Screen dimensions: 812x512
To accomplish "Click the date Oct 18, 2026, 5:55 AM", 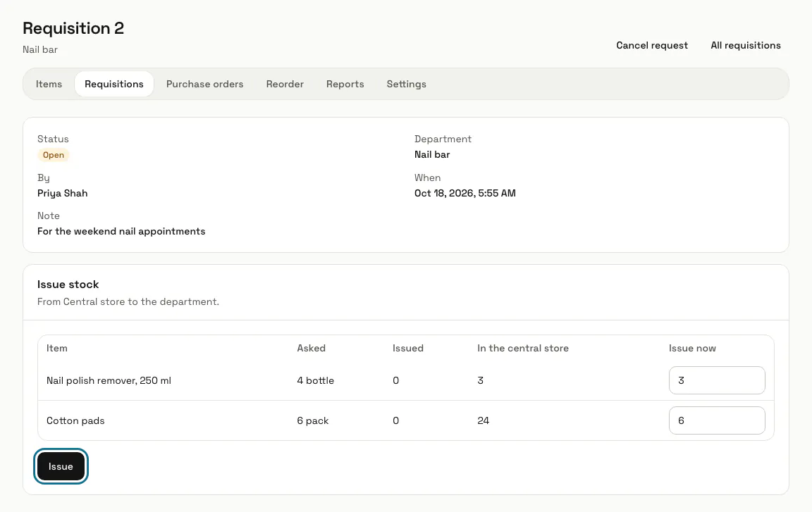I will [465, 194].
